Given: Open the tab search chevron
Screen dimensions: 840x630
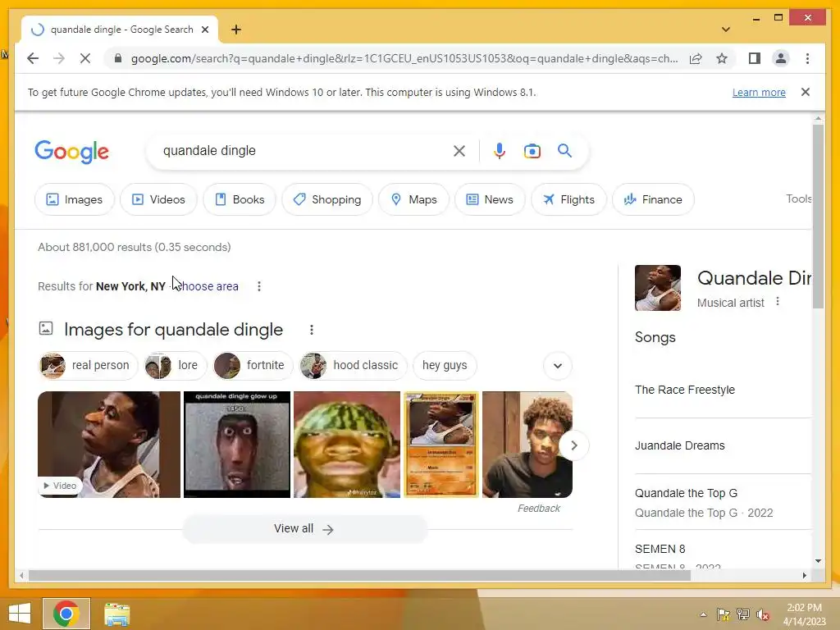Looking at the screenshot, I should [725, 30].
